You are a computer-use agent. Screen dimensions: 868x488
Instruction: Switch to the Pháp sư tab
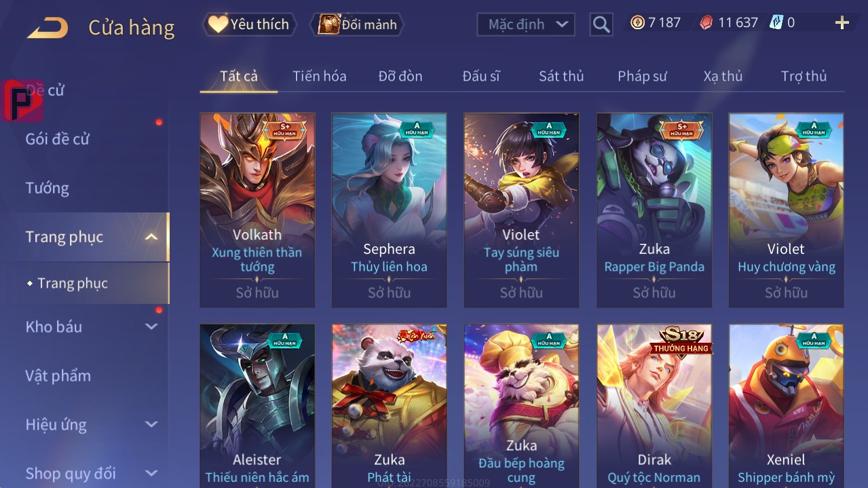[x=642, y=76]
